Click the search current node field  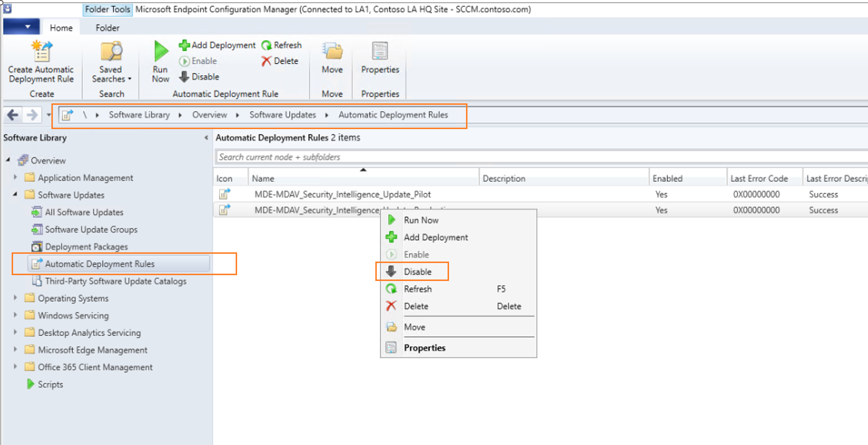click(541, 157)
